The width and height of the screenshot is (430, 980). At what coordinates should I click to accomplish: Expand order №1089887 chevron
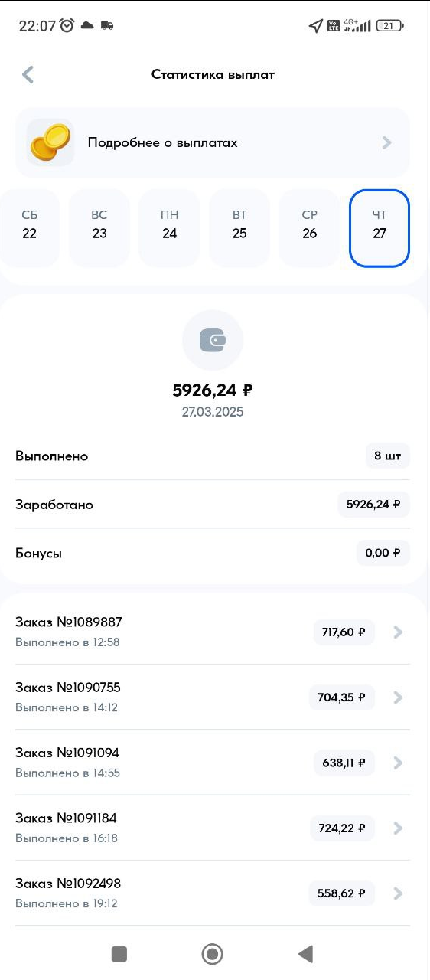(x=397, y=632)
